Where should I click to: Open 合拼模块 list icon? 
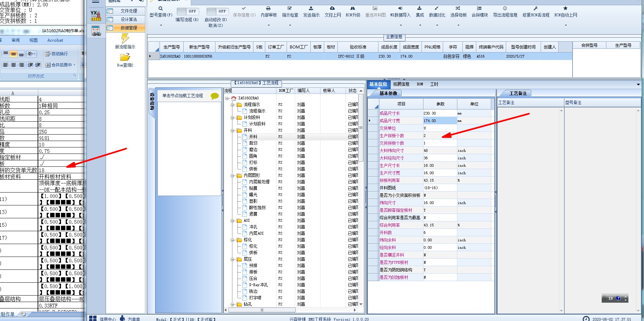pos(479,8)
